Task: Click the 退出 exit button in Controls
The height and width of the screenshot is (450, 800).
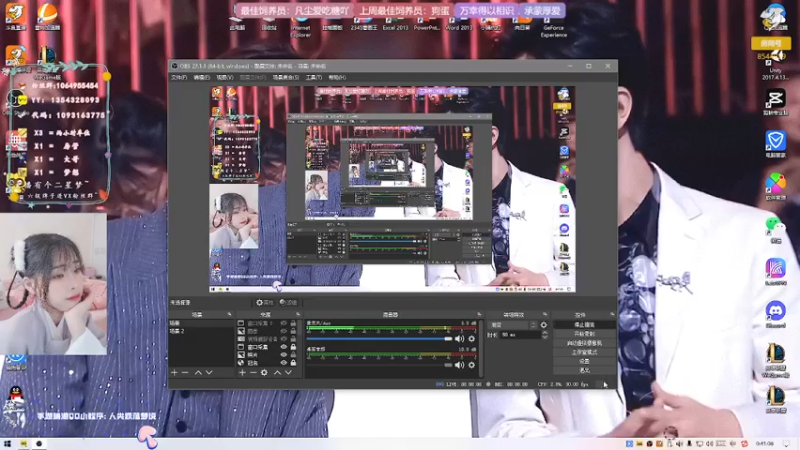Action: [584, 370]
